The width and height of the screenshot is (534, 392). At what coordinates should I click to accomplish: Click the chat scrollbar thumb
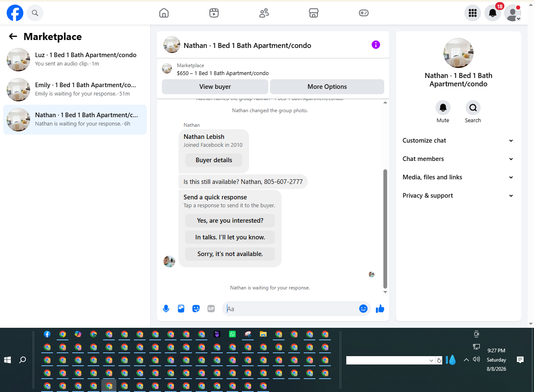click(x=385, y=229)
